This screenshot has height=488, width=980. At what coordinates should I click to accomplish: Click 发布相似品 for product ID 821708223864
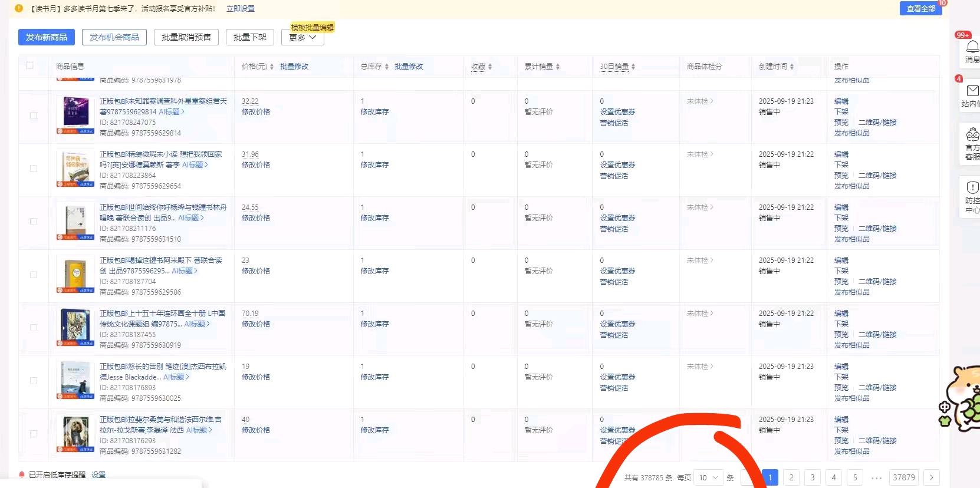pos(852,186)
